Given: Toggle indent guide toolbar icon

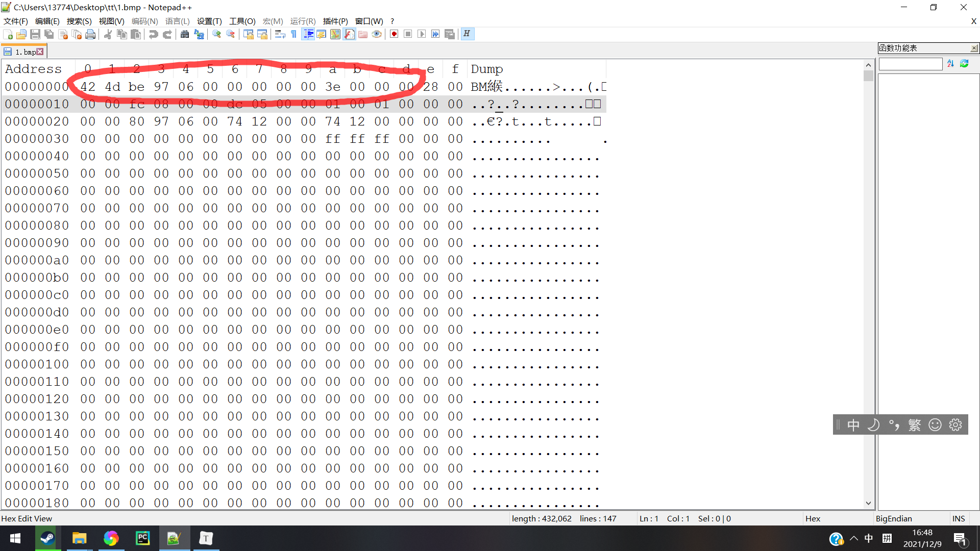Looking at the screenshot, I should [x=308, y=34].
